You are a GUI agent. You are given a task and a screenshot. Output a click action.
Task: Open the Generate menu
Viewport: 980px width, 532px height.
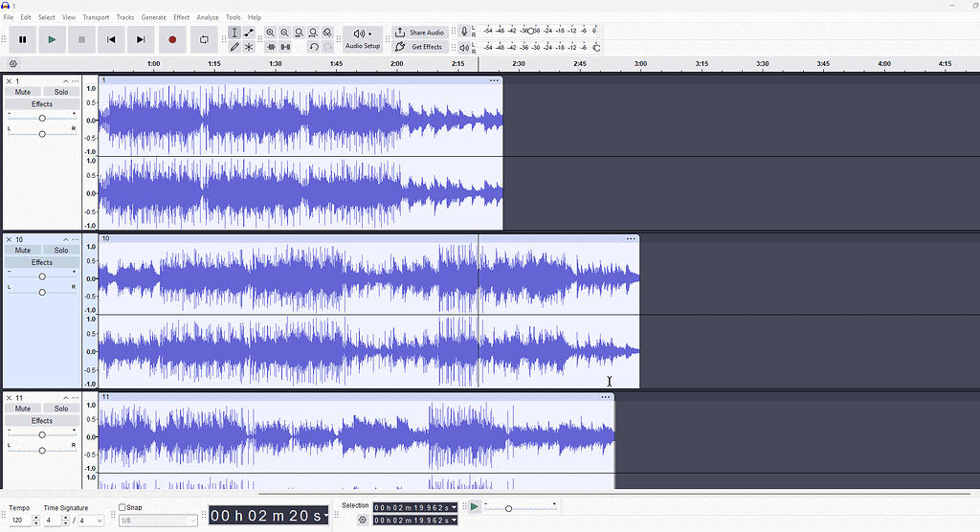click(x=154, y=17)
